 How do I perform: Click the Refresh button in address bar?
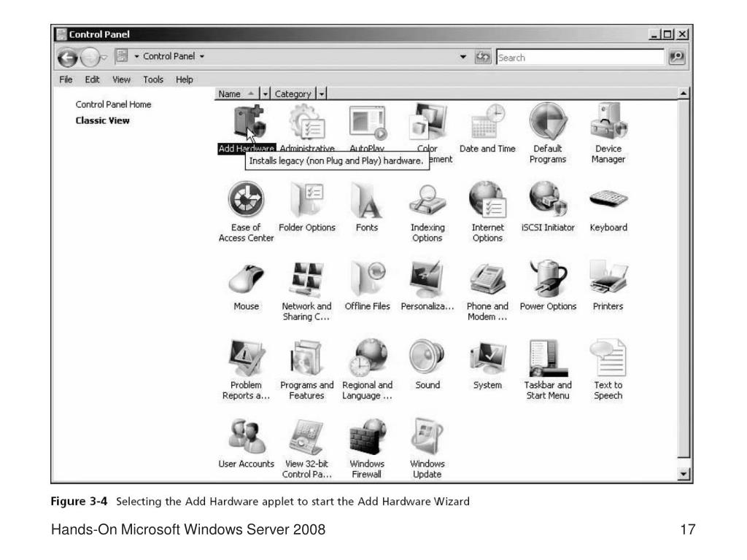coord(483,57)
